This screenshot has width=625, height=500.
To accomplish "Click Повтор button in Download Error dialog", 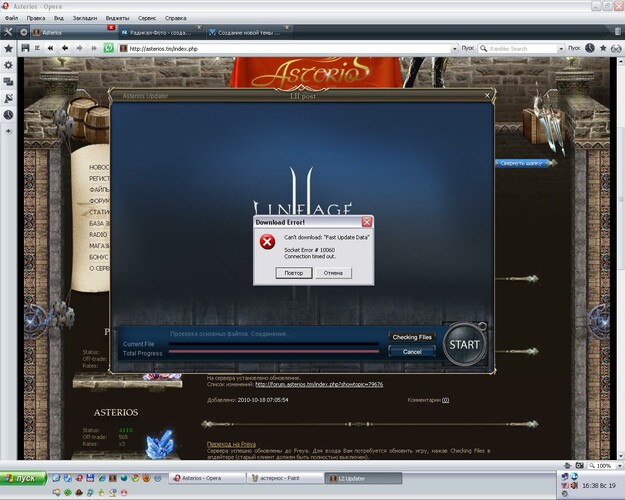I will pos(294,273).
